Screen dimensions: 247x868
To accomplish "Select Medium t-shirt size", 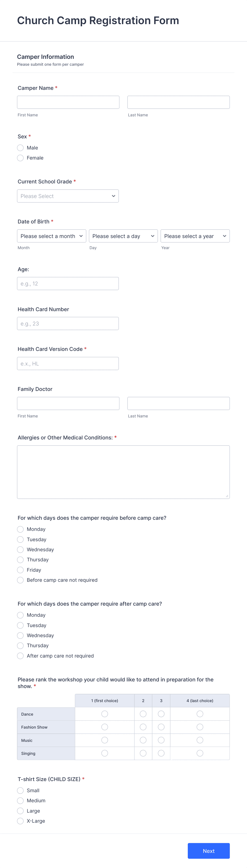I will tap(20, 801).
